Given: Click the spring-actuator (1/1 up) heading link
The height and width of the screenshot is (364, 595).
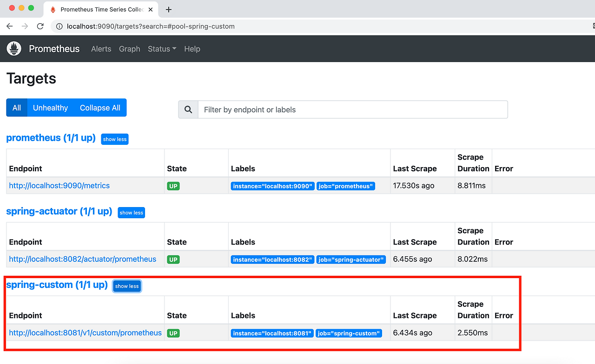Looking at the screenshot, I should 59,211.
